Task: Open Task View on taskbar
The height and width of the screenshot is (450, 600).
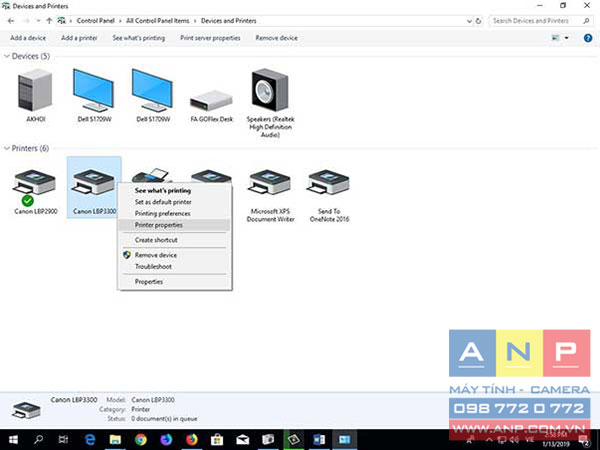Action: 64,440
